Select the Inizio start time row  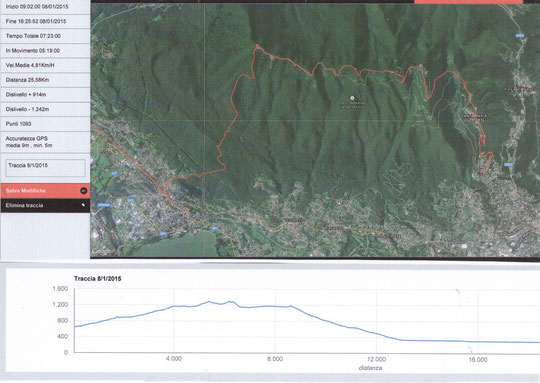45,7
